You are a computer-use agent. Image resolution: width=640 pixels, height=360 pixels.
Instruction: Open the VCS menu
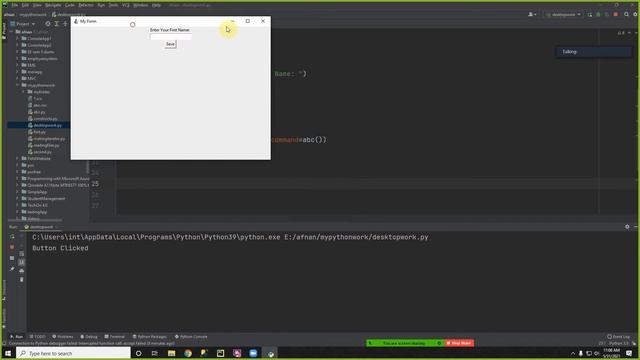coord(126,5)
